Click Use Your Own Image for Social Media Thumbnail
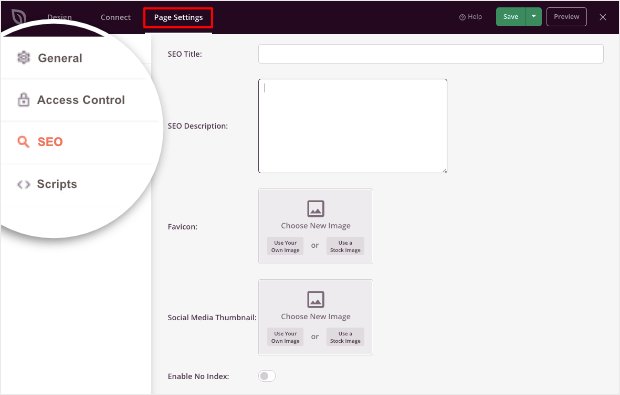The width and height of the screenshot is (620, 395). (x=285, y=337)
